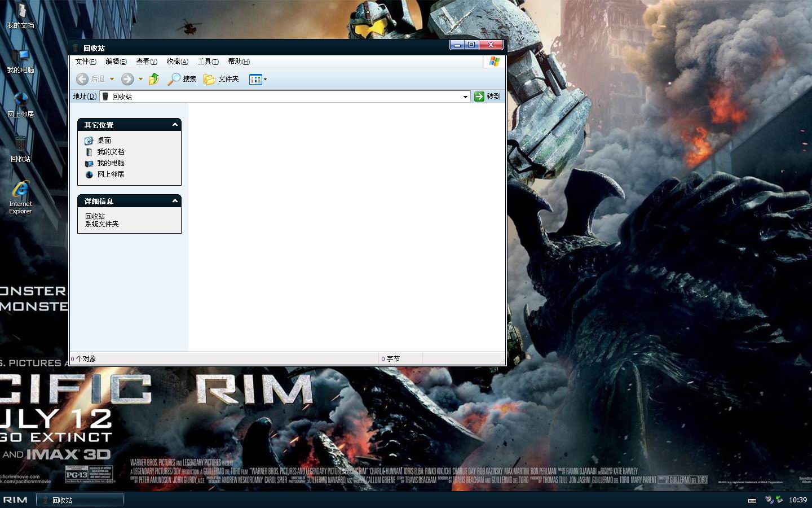Screen dimensions: 812x508
Task: Open the Views dropdown arrow
Action: pos(266,79)
